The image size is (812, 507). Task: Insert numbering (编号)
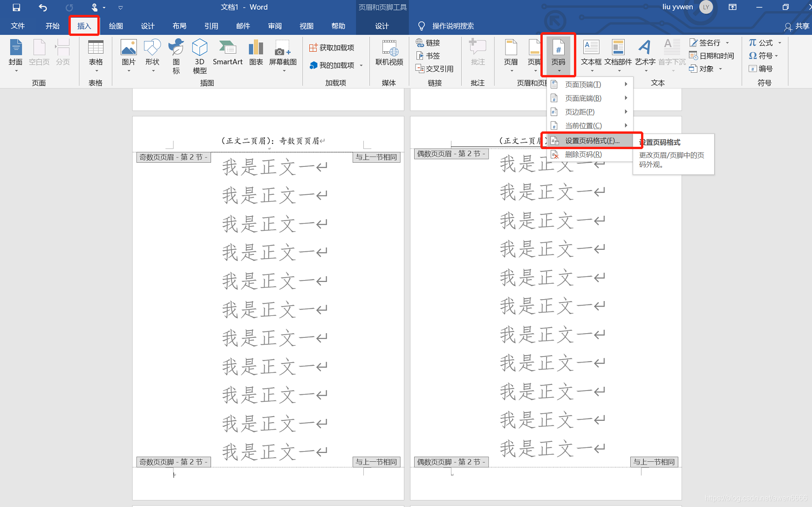[761, 69]
